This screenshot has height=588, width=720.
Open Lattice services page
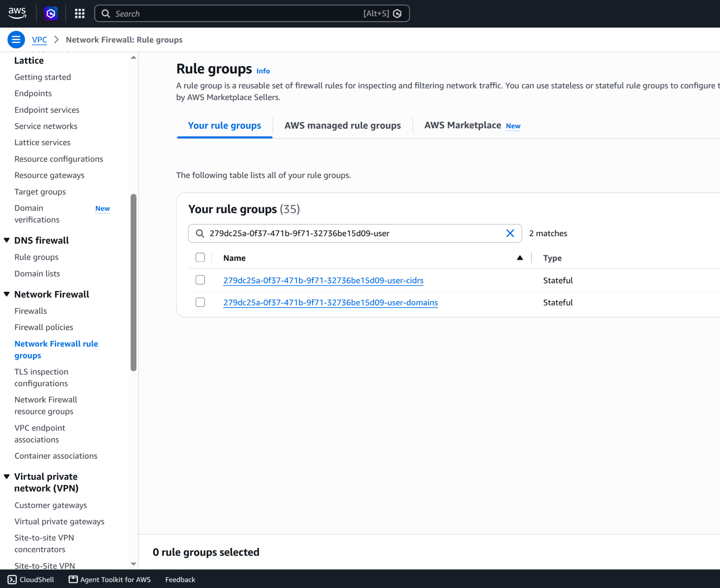pos(43,142)
